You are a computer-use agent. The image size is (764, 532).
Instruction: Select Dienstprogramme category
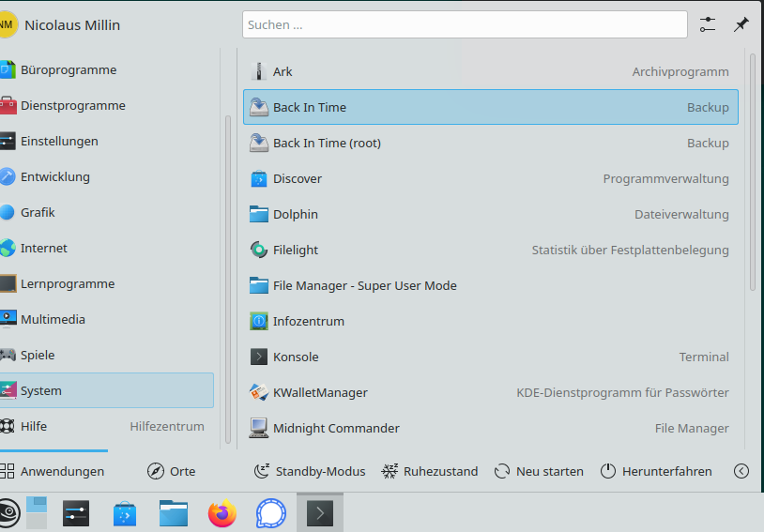107,105
